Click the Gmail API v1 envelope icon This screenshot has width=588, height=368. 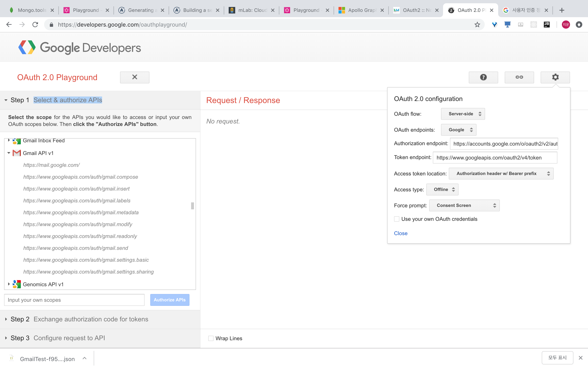17,153
